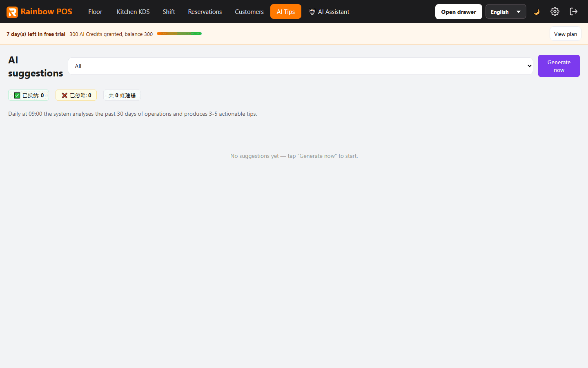Click the '7 day(s) left in free trial' text
Viewport: 588px width, 368px height.
36,34
